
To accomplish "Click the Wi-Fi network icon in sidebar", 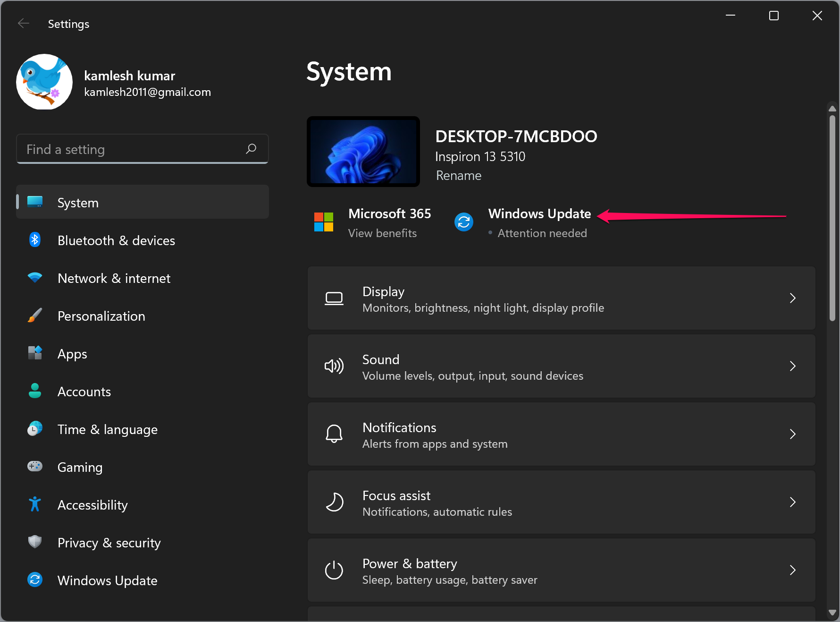I will point(35,278).
